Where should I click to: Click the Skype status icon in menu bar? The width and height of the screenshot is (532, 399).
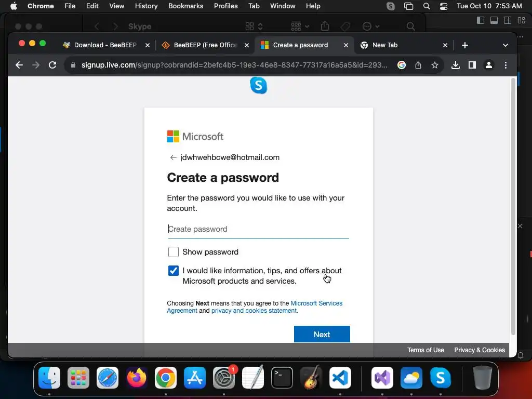point(391,6)
